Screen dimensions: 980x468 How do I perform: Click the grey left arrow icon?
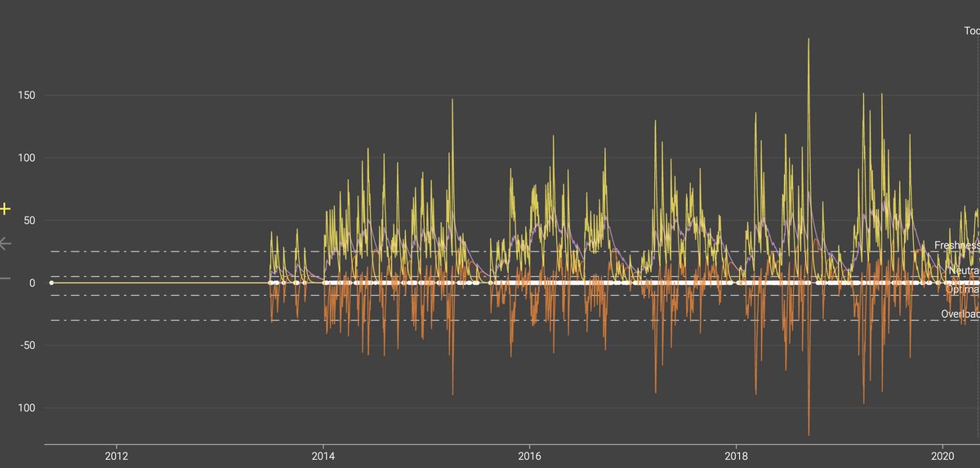click(5, 243)
